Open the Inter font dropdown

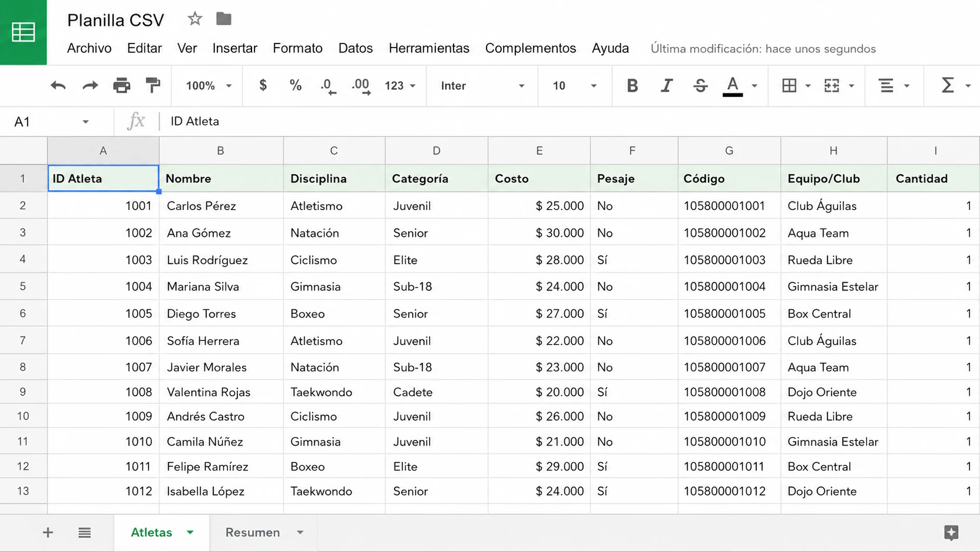tap(482, 86)
